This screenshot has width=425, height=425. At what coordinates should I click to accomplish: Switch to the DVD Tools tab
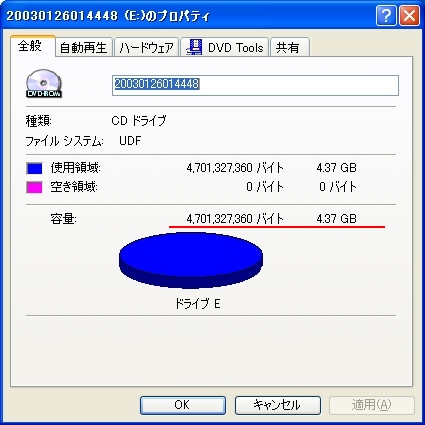click(225, 47)
